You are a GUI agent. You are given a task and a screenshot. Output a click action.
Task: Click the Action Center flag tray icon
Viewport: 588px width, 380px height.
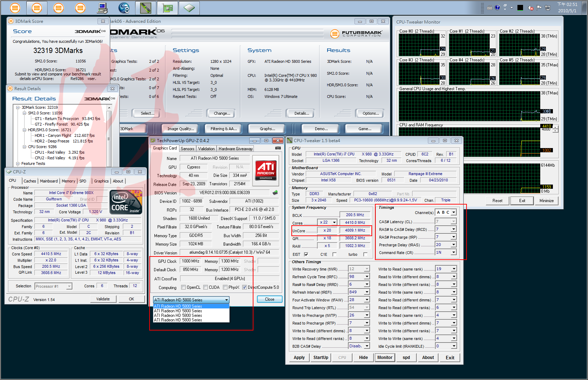pos(539,8)
